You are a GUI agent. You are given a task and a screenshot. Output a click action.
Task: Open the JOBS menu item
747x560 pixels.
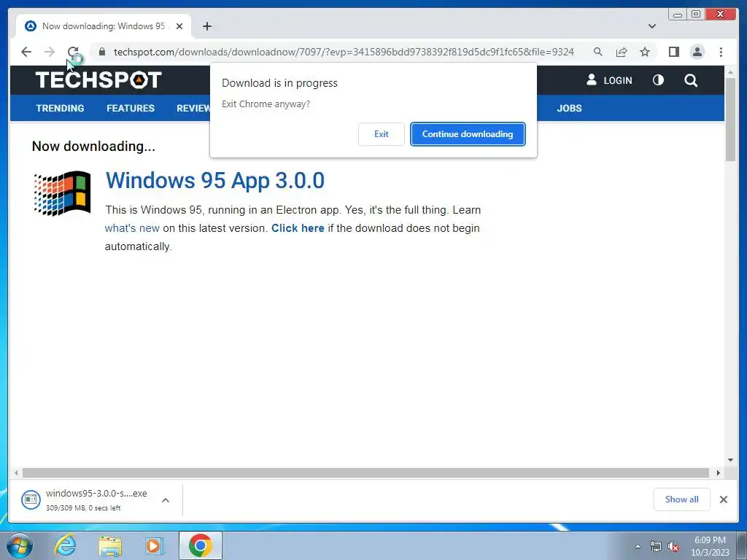[569, 108]
